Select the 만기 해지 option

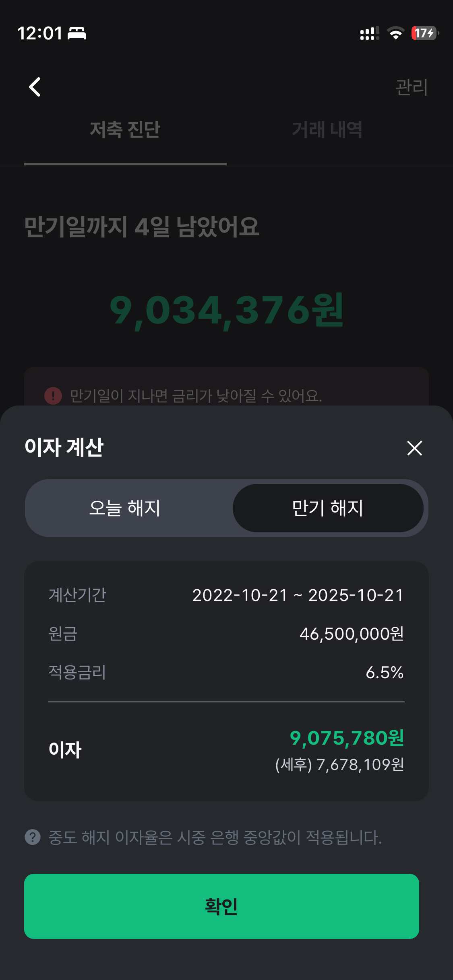tap(328, 508)
